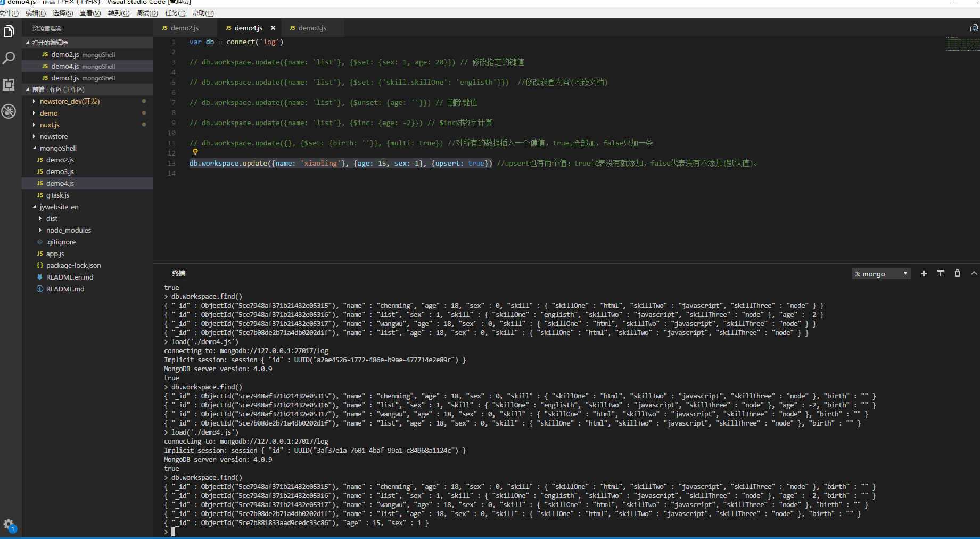Switch to the demo3.js editor tab
Image resolution: width=980 pixels, height=539 pixels.
click(x=312, y=28)
